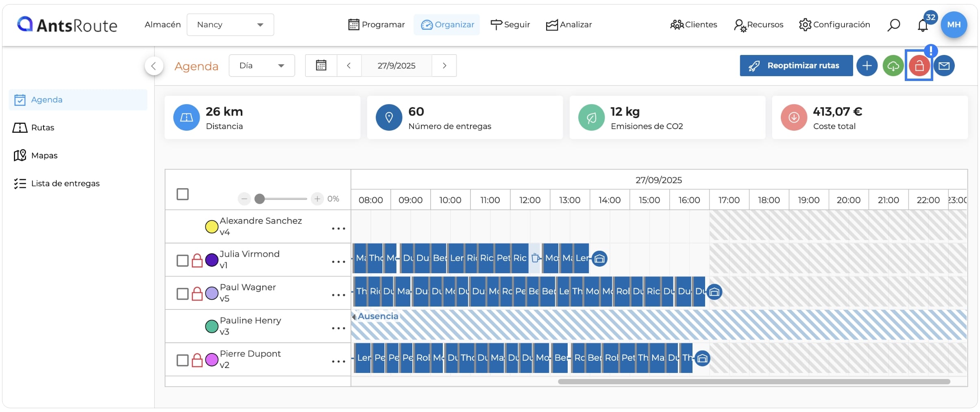This screenshot has height=412, width=980.
Task: Switch to the Seguir tab
Action: click(x=510, y=25)
